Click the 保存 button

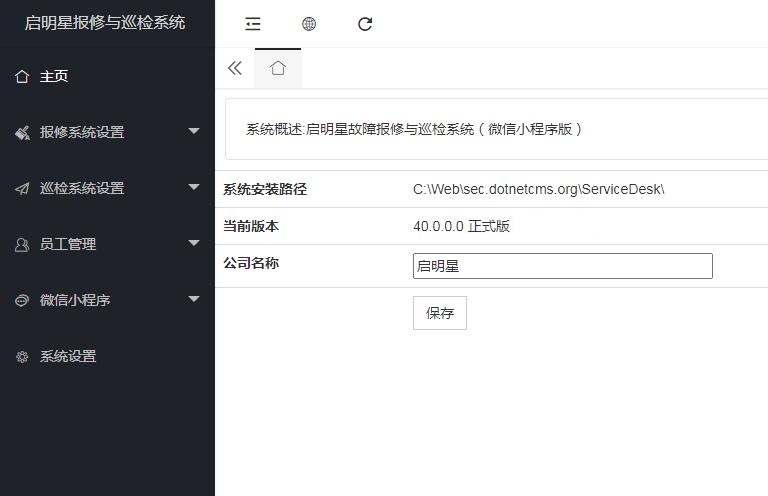(440, 313)
